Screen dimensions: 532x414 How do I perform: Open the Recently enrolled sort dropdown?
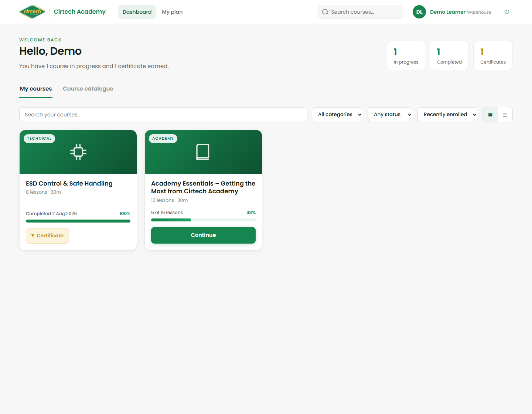[x=448, y=115]
